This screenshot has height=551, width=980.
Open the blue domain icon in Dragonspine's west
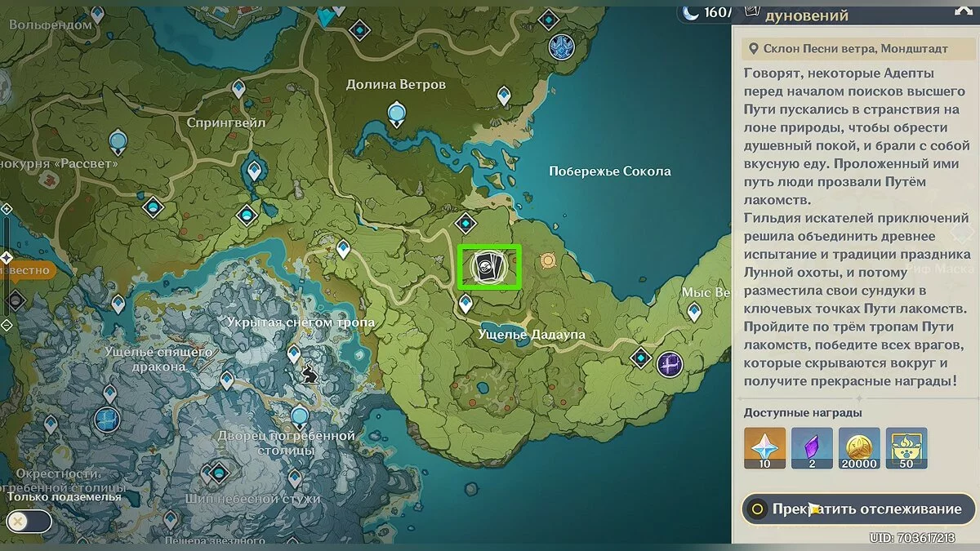(x=107, y=420)
